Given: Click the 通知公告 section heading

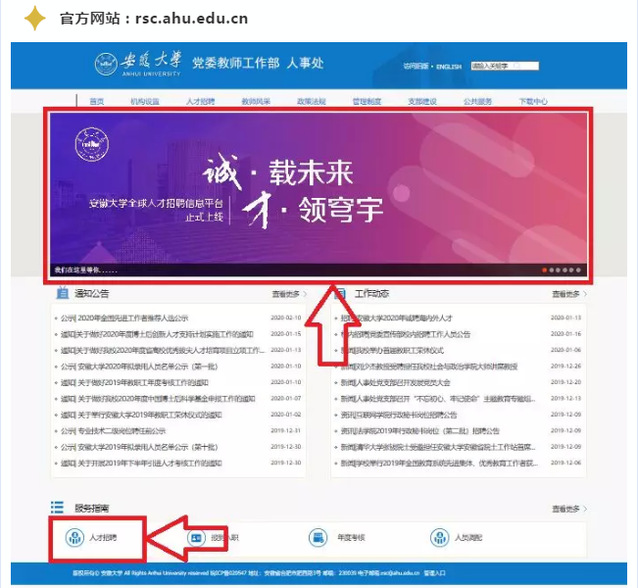Looking at the screenshot, I should tap(92, 293).
